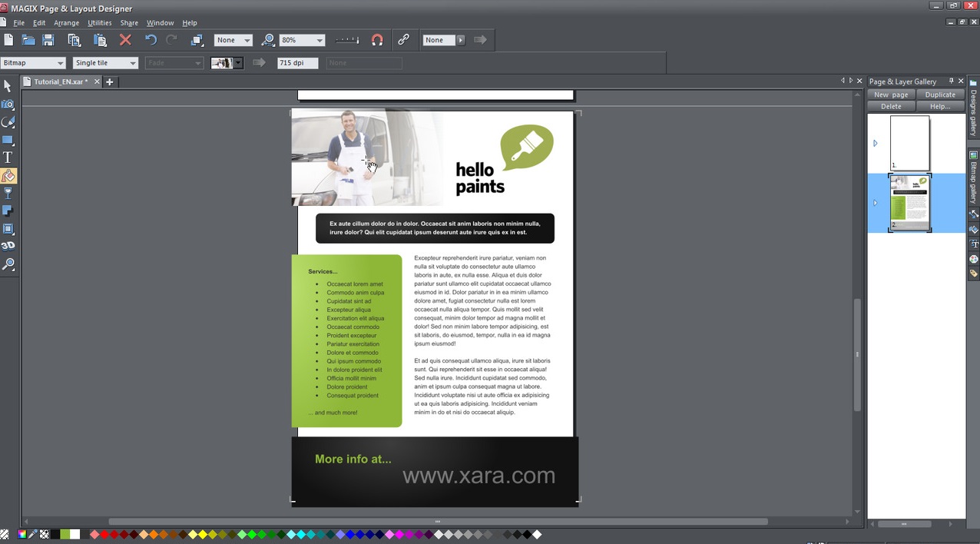
Task: Click the line gallery icon in right sidebar
Action: pos(973,214)
